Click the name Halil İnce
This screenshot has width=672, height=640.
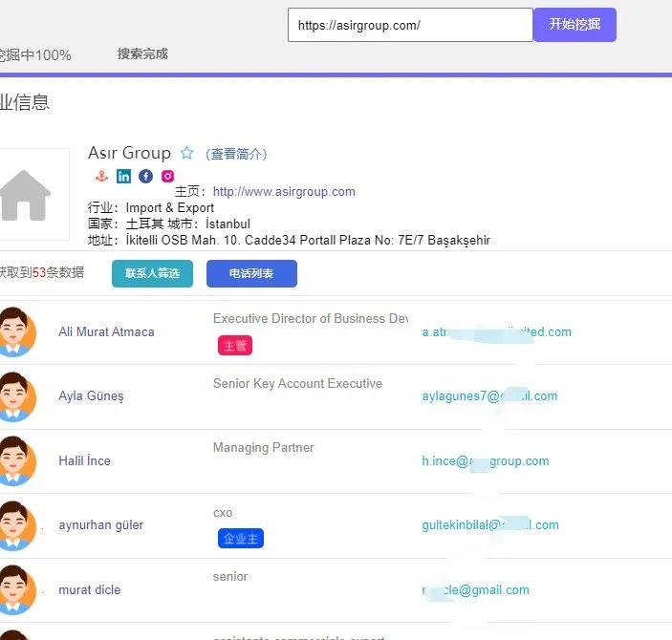coord(84,461)
